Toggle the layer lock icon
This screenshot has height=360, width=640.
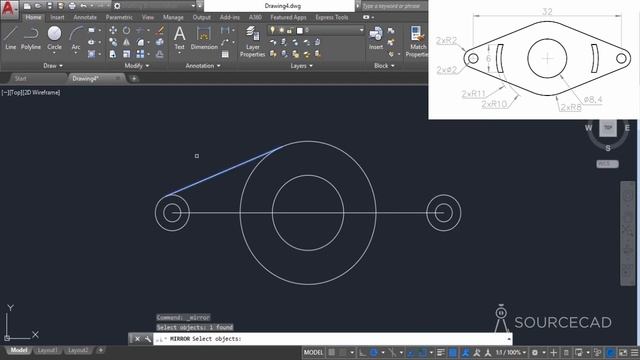click(289, 30)
